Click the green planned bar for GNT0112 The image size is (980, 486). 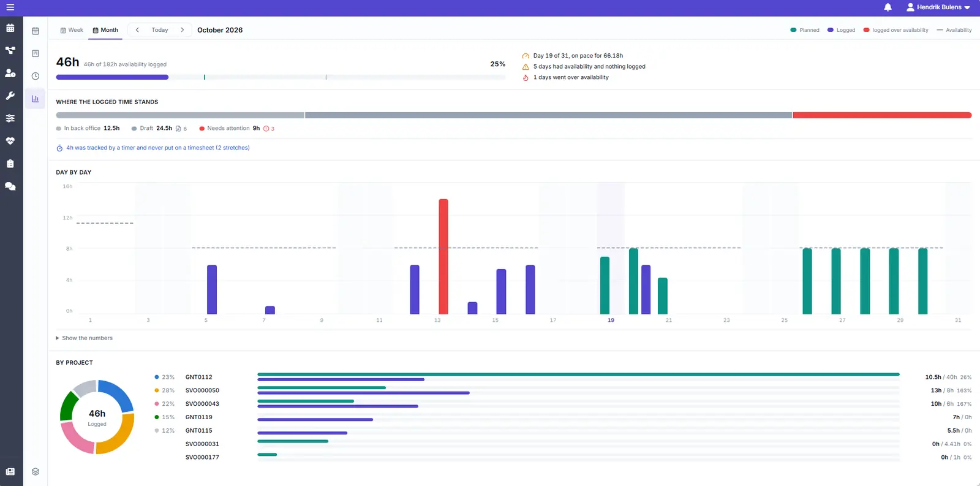pyautogui.click(x=578, y=374)
